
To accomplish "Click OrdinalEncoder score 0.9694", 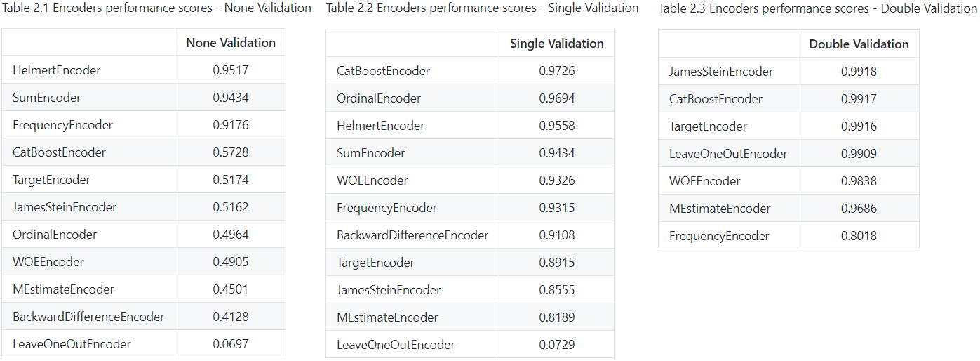I will (x=557, y=98).
